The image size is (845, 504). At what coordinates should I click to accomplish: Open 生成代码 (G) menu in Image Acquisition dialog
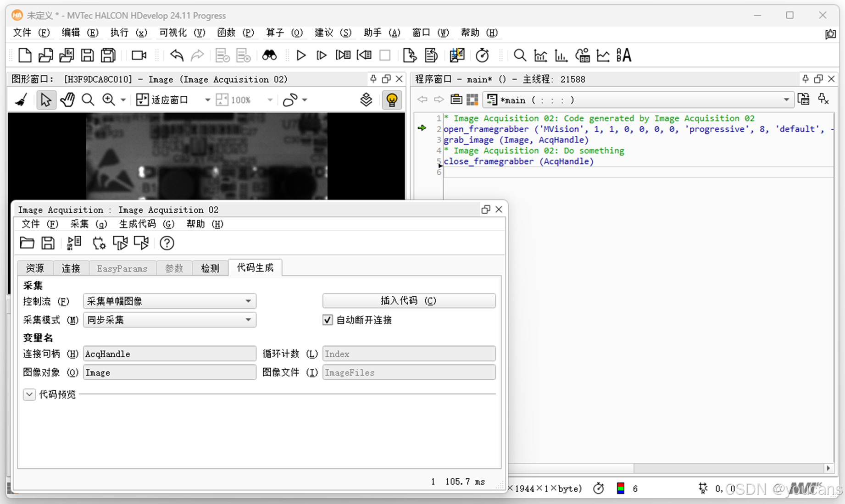click(147, 224)
